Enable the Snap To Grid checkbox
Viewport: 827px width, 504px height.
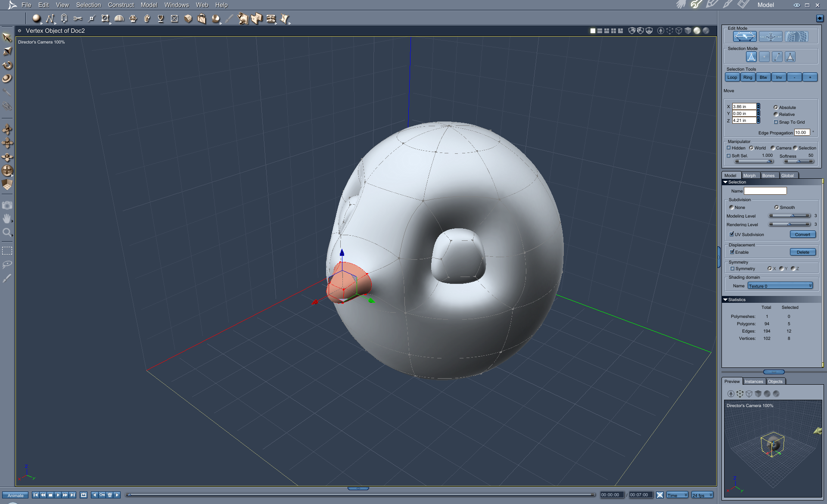click(777, 122)
